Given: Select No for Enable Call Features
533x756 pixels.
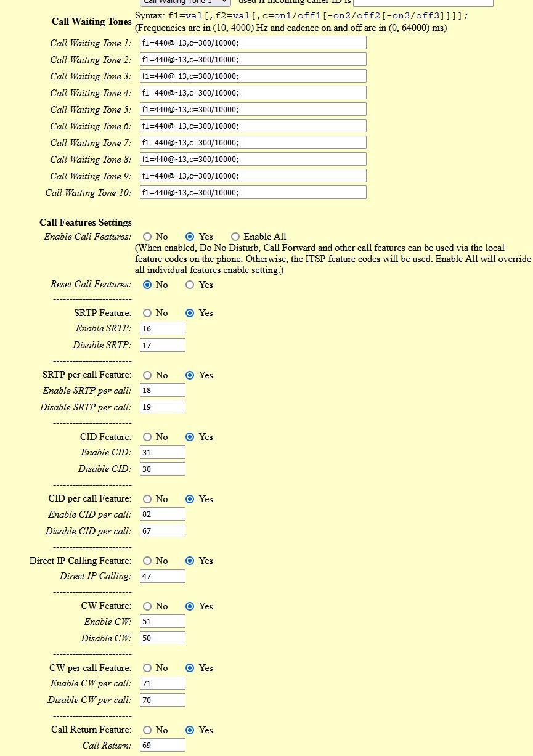Looking at the screenshot, I should [147, 237].
